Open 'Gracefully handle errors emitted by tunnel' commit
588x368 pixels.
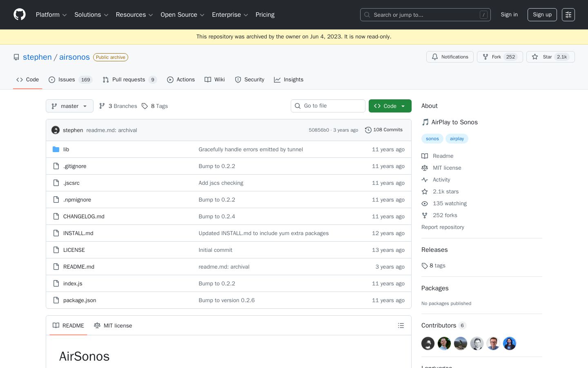pos(251,149)
